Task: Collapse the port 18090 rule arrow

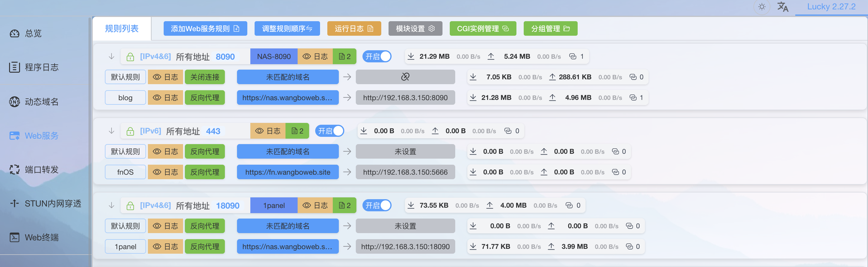Action: point(112,205)
